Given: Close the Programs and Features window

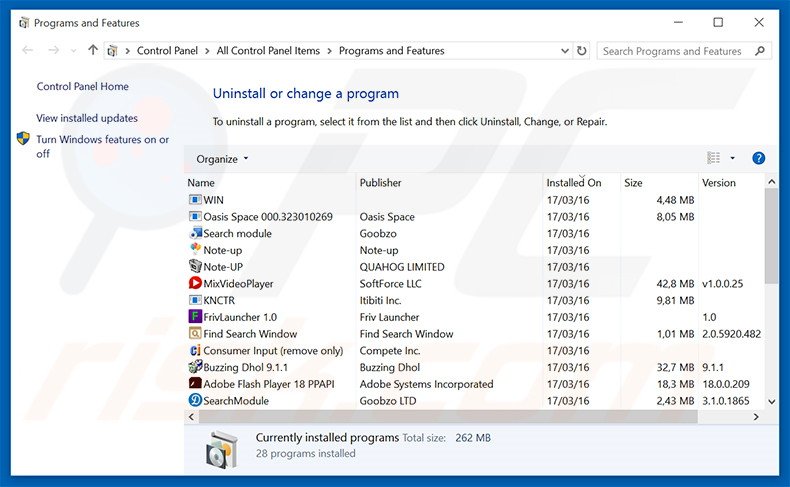Looking at the screenshot, I should [759, 22].
